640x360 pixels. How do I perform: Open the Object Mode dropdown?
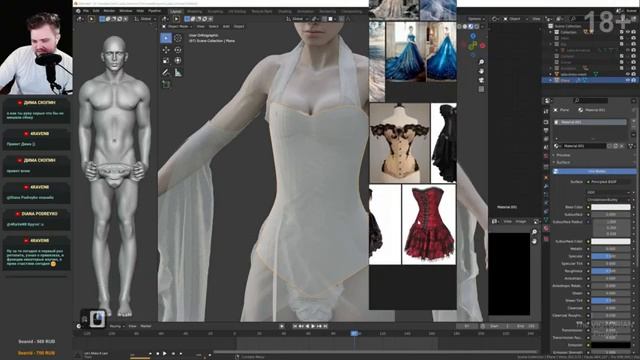(178, 27)
